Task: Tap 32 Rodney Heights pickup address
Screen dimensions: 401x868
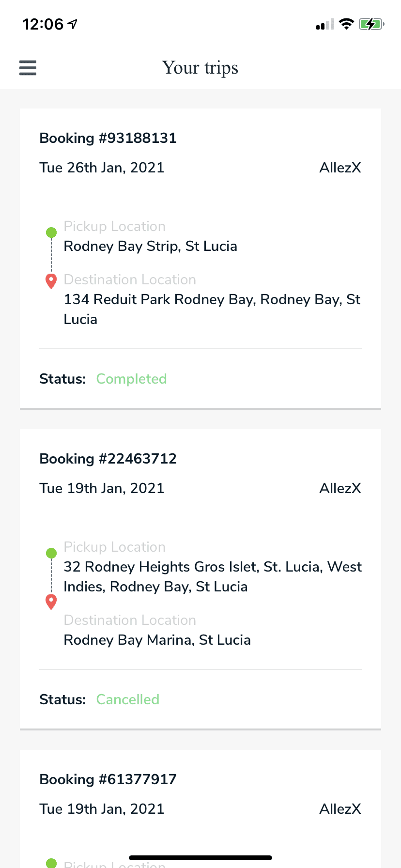Action: [212, 576]
